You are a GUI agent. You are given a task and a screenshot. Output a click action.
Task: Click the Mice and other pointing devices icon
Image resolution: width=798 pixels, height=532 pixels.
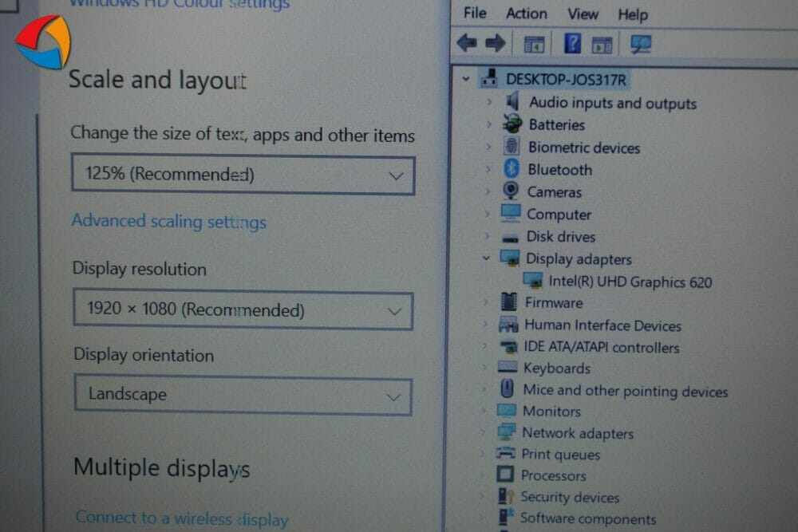(507, 388)
